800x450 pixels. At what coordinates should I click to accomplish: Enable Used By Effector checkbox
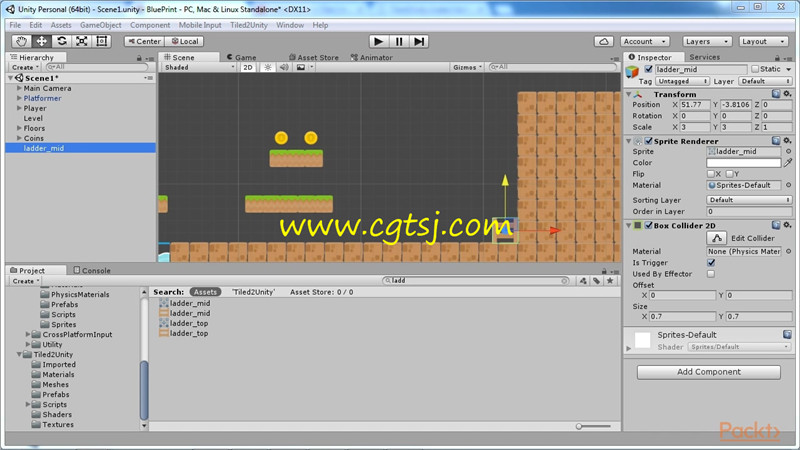[711, 274]
